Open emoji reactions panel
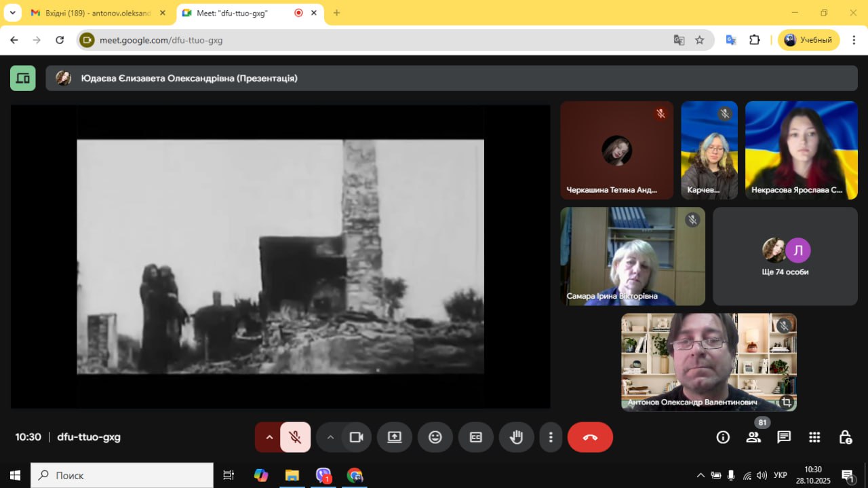Screen dimensions: 868x488 point(435,437)
